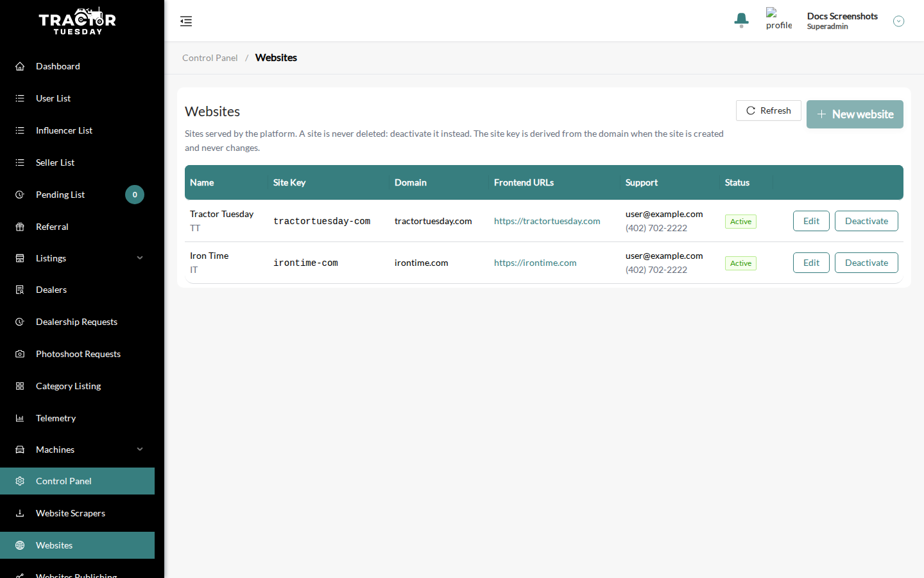Click the Pending List clock icon
The image size is (924, 578).
pos(20,195)
